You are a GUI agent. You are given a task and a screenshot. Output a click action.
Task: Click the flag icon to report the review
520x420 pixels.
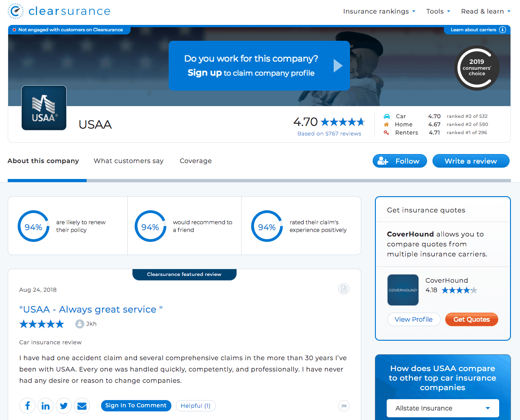(x=344, y=406)
